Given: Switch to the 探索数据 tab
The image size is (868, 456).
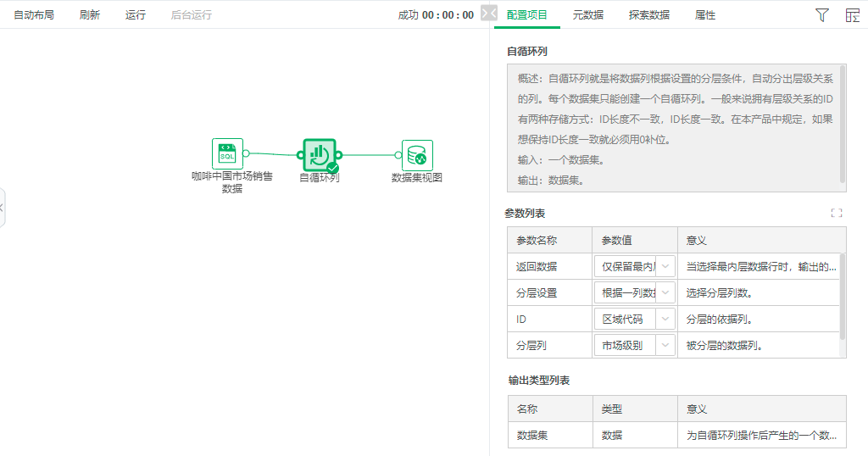Looking at the screenshot, I should point(648,14).
